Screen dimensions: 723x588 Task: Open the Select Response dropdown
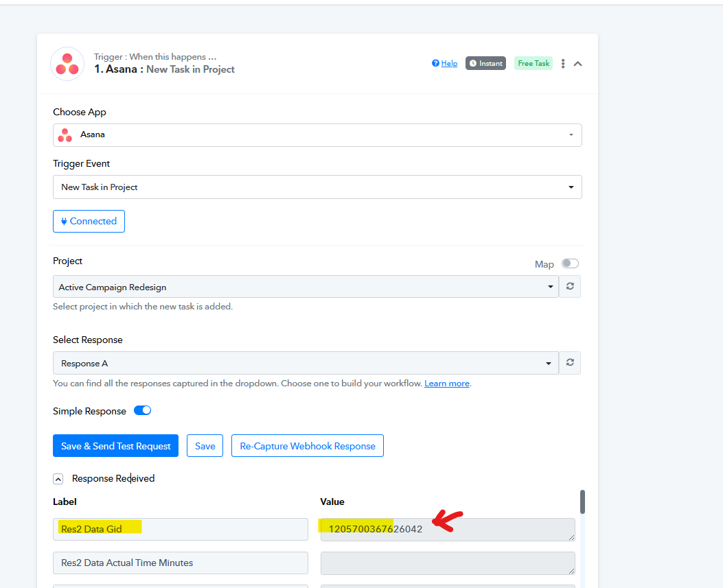point(306,363)
